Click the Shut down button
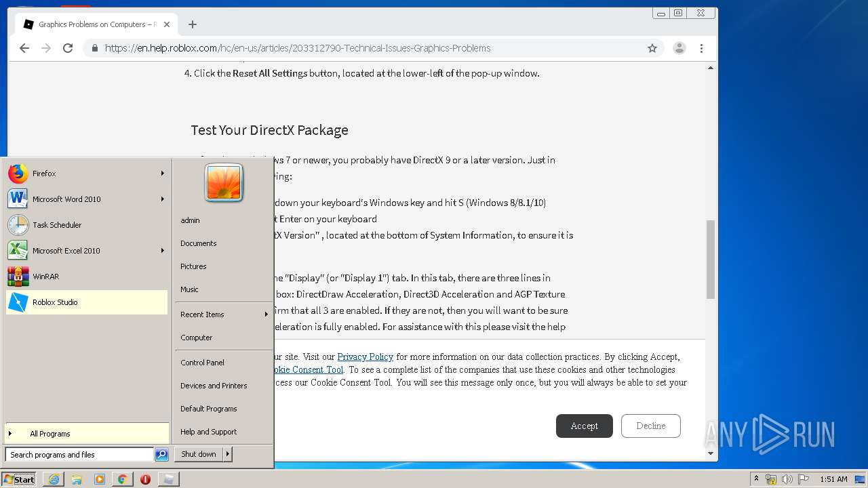This screenshot has width=868, height=488. pos(199,454)
